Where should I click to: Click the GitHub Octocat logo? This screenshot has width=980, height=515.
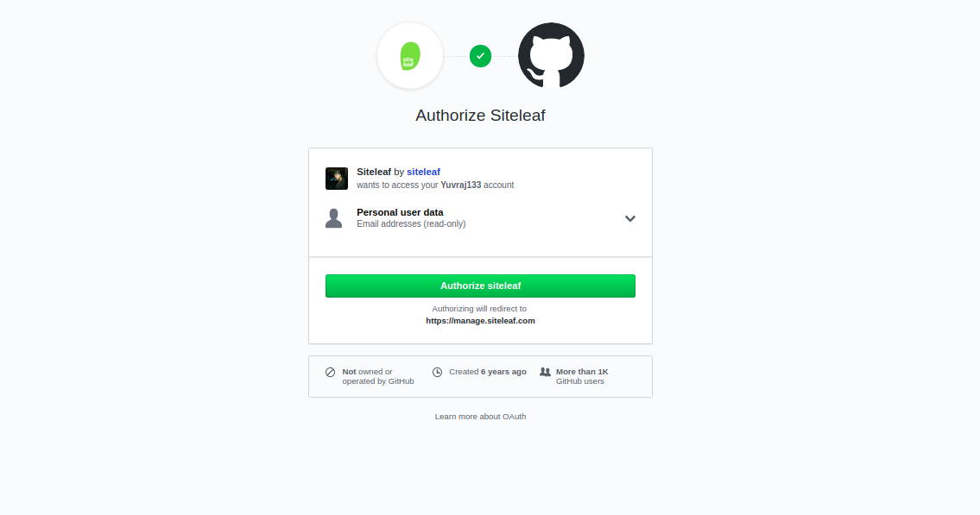(551, 55)
